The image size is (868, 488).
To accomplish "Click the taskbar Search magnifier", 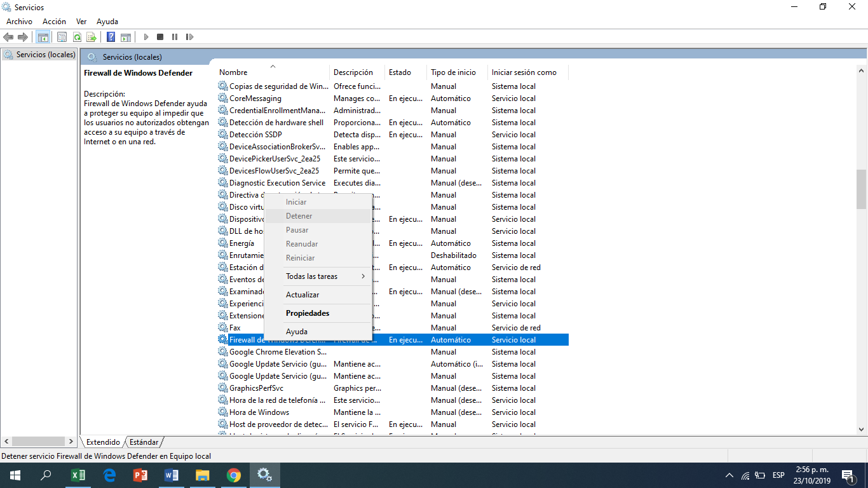I will tap(46, 475).
